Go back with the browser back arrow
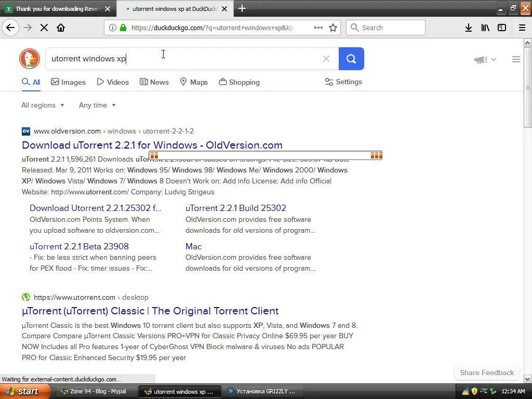The width and height of the screenshot is (532, 399). tap(10, 28)
